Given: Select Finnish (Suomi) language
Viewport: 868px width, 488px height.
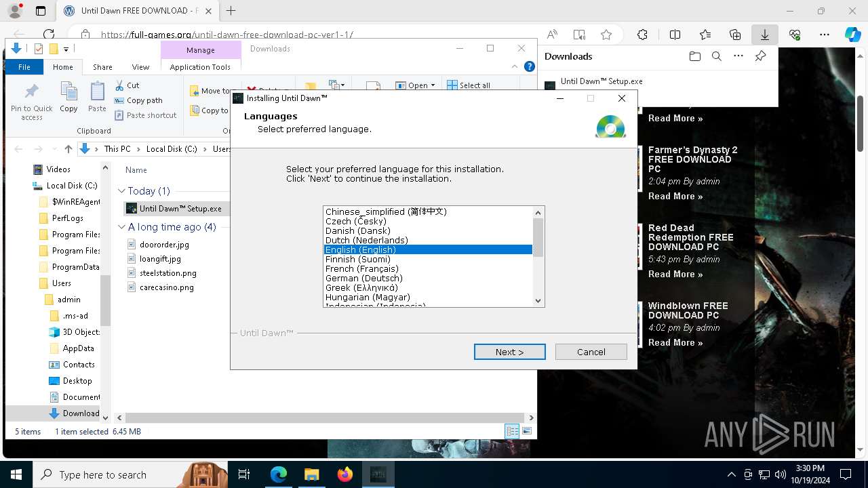Looking at the screenshot, I should tap(428, 259).
